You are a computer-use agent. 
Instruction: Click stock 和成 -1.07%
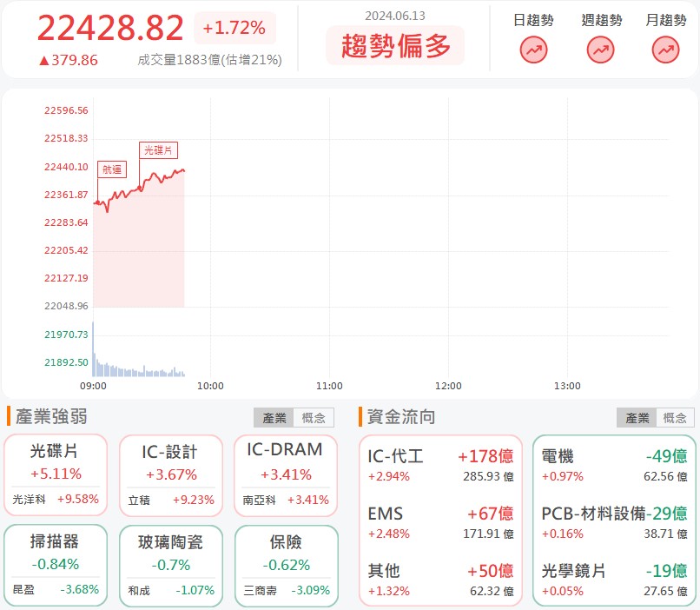[x=171, y=591]
